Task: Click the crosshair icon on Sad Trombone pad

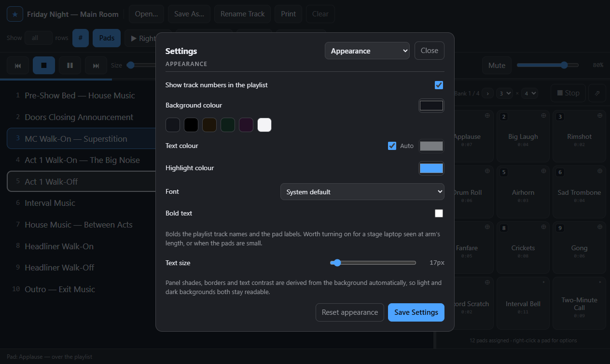Action: pyautogui.click(x=600, y=171)
